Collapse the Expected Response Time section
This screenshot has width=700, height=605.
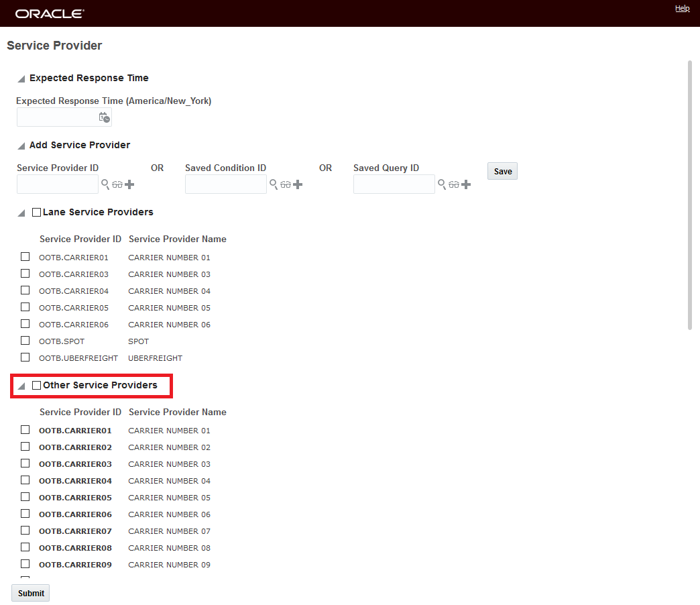coord(21,79)
